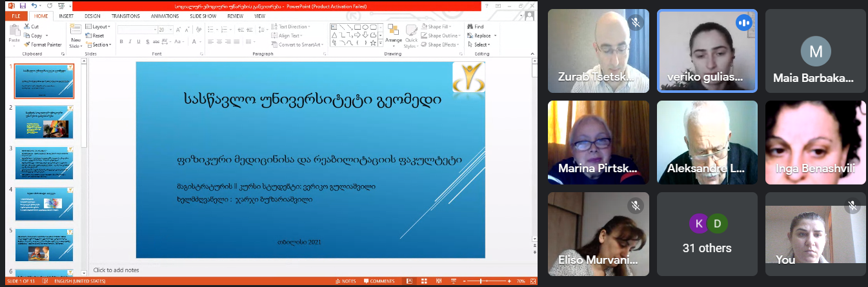Click the Redo/Repeat icon
868x287 pixels.
50,6
